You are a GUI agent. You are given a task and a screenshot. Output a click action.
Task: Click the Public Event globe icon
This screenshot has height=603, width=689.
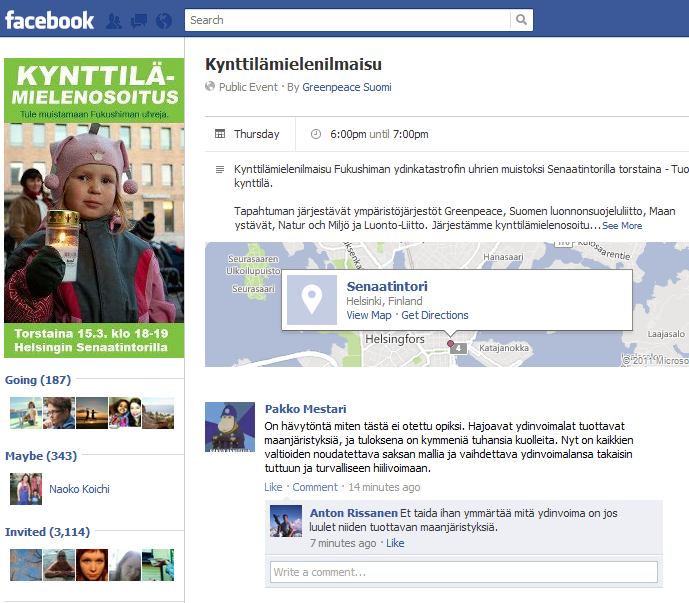pyautogui.click(x=210, y=87)
